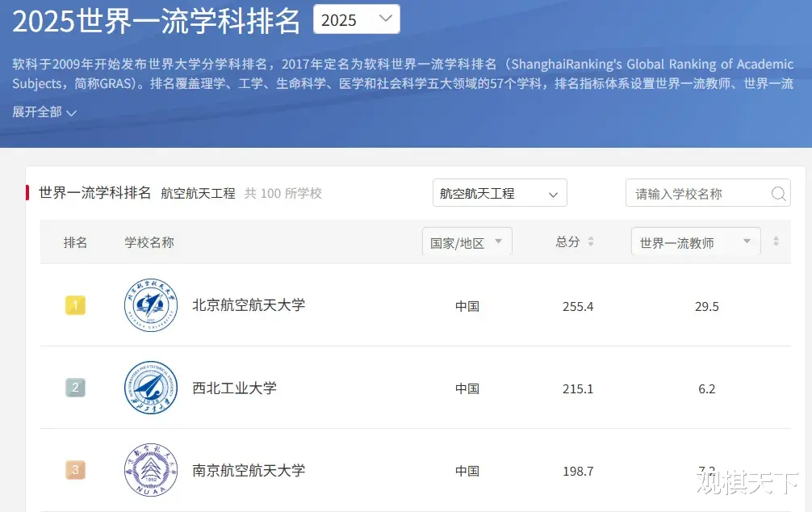Click the rank 1 gold badge
Image resolution: width=812 pixels, height=512 pixels.
click(75, 305)
